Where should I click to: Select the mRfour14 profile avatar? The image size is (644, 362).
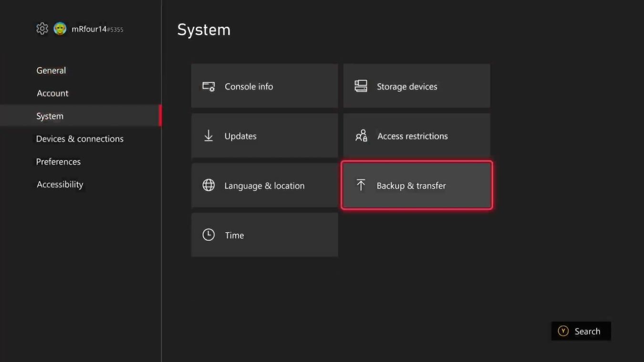[x=60, y=29]
